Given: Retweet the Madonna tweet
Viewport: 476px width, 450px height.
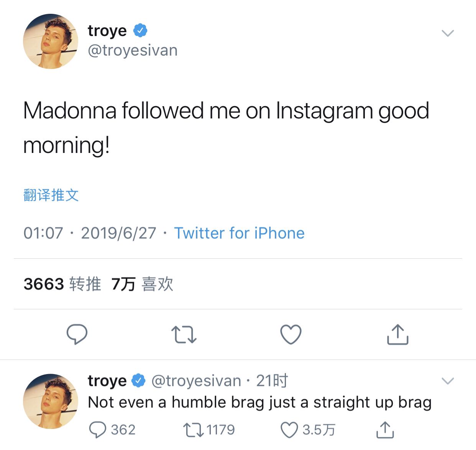Looking at the screenshot, I should [184, 334].
